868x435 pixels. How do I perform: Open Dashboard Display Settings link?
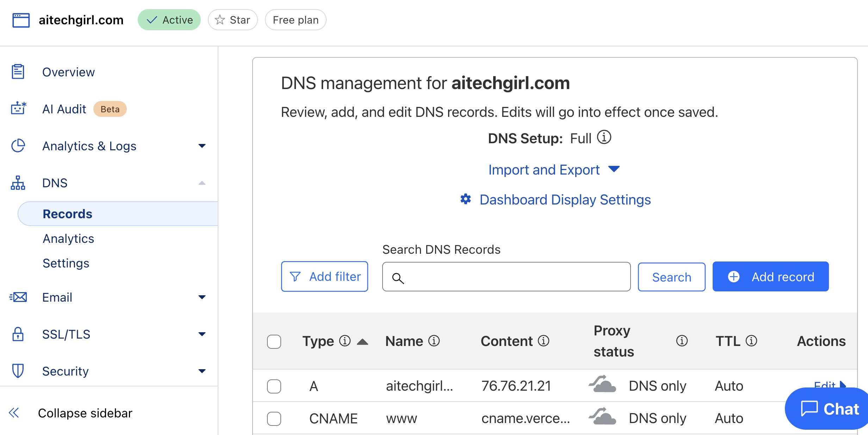tap(565, 200)
